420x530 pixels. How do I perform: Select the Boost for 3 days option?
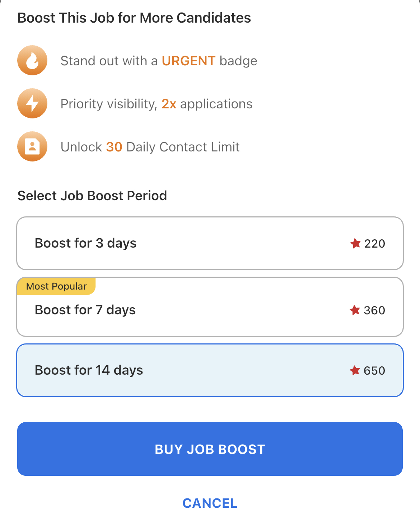[210, 243]
